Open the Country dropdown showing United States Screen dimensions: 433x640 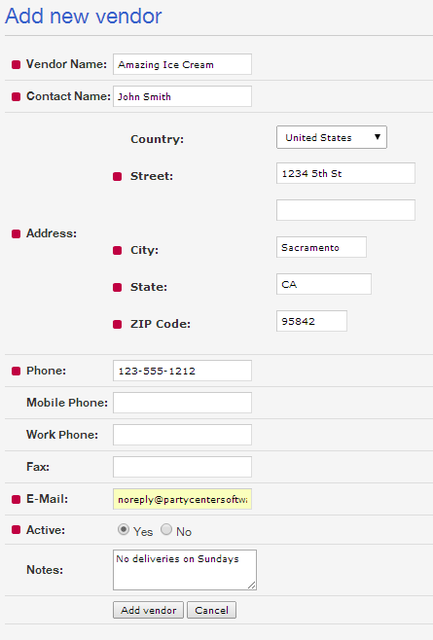pyautogui.click(x=331, y=137)
